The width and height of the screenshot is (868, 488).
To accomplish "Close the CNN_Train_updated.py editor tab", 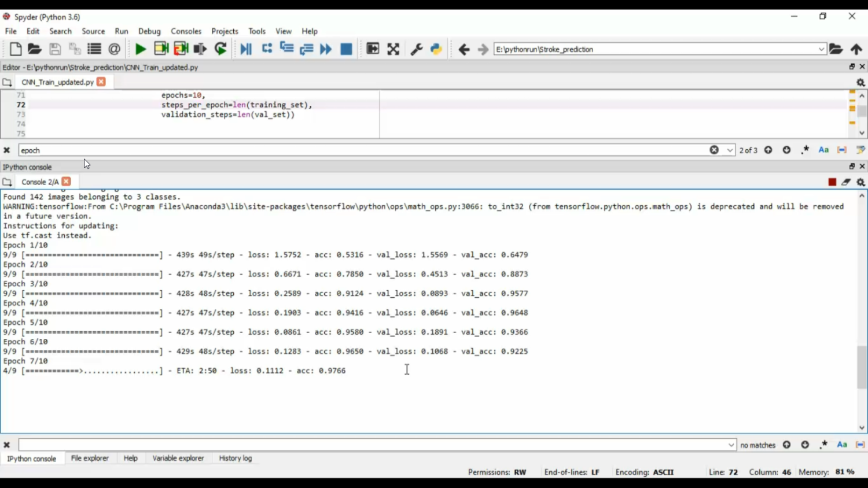I will coord(101,82).
